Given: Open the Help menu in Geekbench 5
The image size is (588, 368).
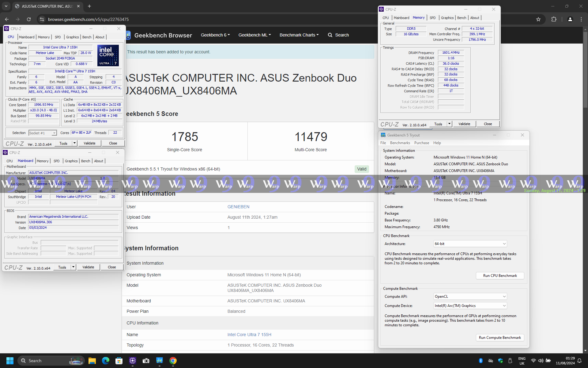Looking at the screenshot, I should (x=437, y=143).
